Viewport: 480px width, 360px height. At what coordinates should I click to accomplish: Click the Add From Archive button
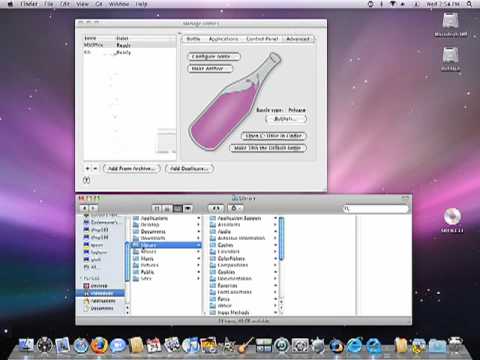point(132,169)
